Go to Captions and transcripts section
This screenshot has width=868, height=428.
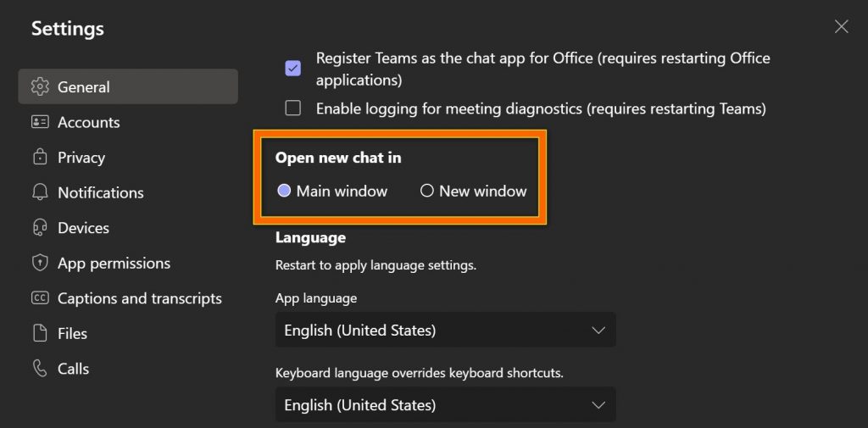pos(140,298)
